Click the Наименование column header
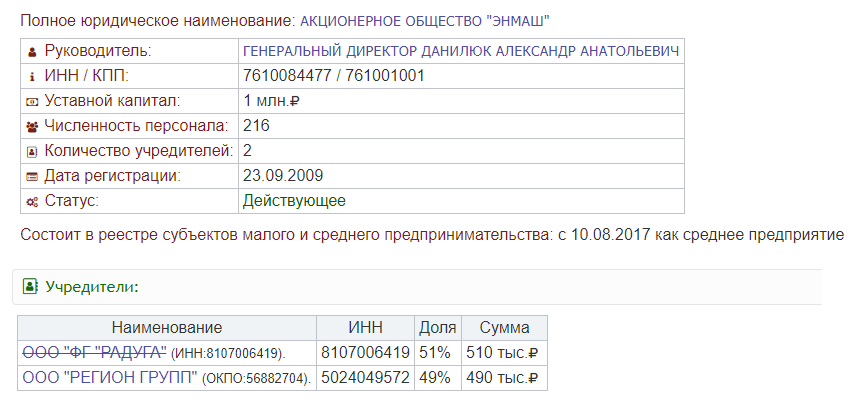The image size is (853, 405). click(167, 328)
